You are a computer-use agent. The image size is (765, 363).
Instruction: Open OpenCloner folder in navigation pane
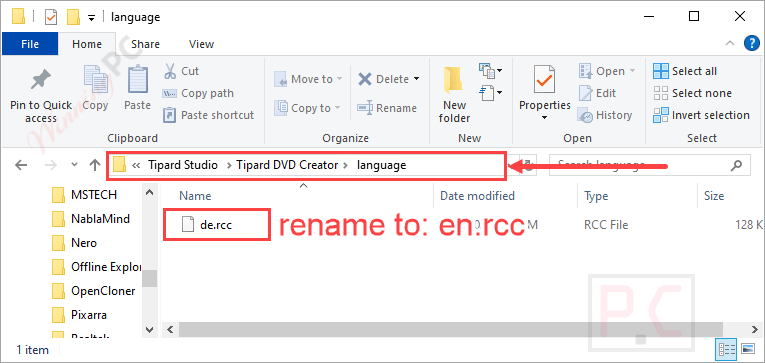click(93, 291)
